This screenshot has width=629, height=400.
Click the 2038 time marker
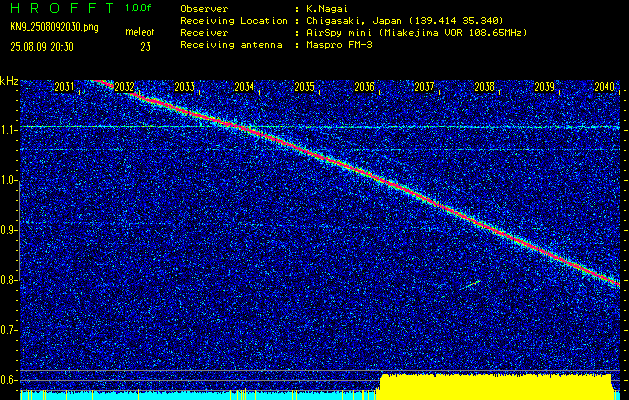tap(485, 87)
